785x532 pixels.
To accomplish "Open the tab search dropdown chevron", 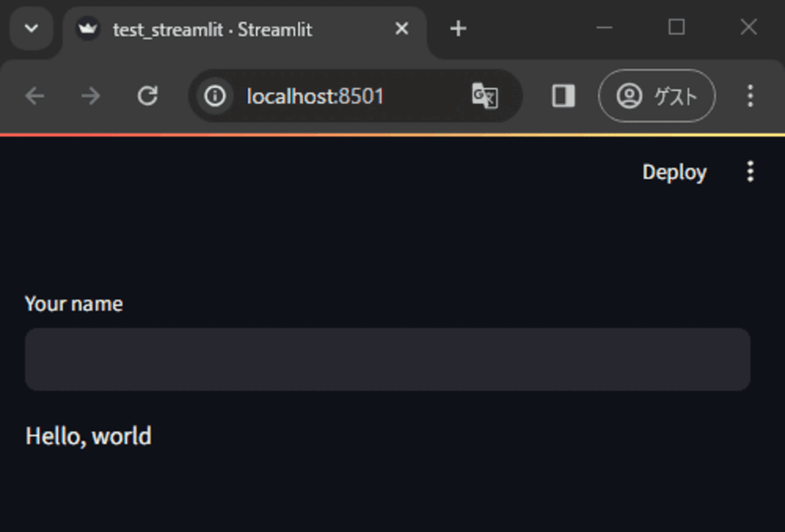I will click(x=31, y=28).
